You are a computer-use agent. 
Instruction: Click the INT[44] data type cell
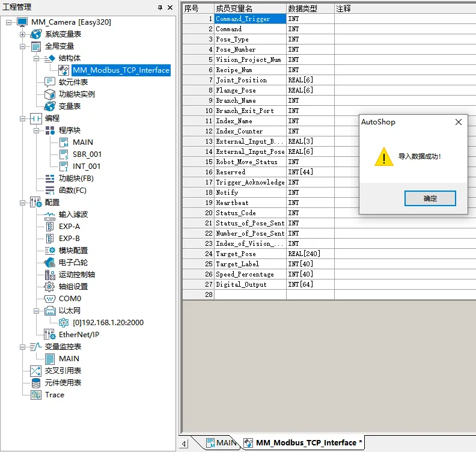[310, 172]
